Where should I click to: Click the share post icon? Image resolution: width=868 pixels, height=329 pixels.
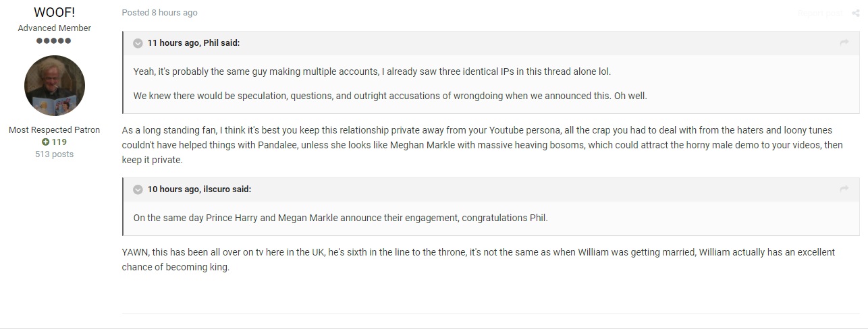(x=856, y=13)
